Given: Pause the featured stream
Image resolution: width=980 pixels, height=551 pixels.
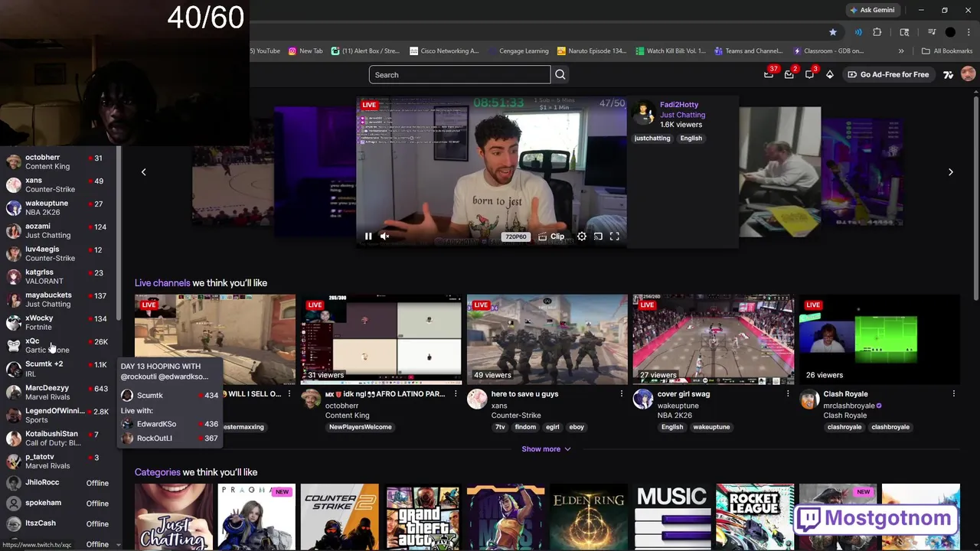Looking at the screenshot, I should click(368, 236).
